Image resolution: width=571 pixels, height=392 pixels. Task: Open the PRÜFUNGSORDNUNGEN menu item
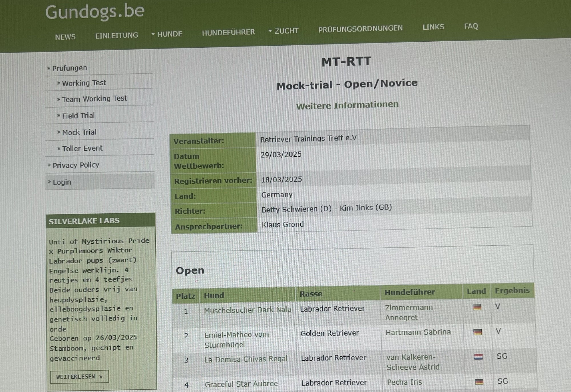pos(360,29)
